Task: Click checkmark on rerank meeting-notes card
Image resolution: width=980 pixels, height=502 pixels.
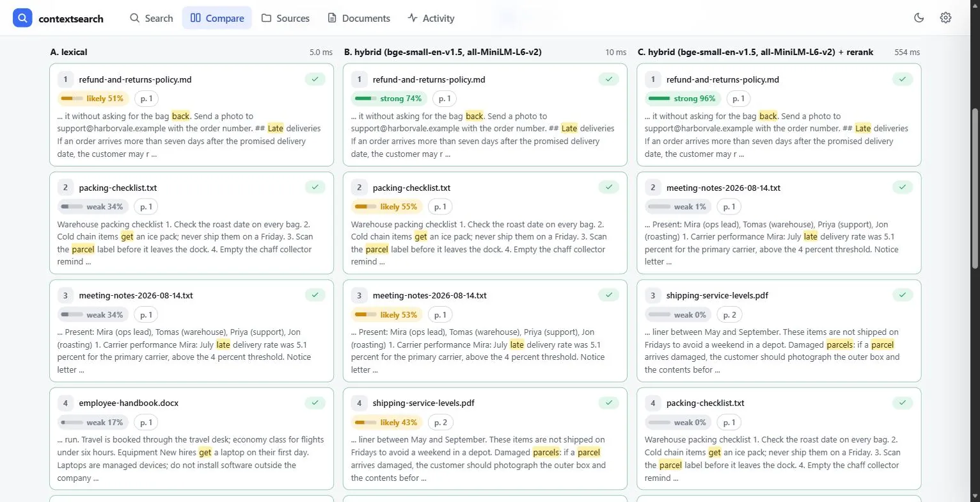Action: pos(903,187)
